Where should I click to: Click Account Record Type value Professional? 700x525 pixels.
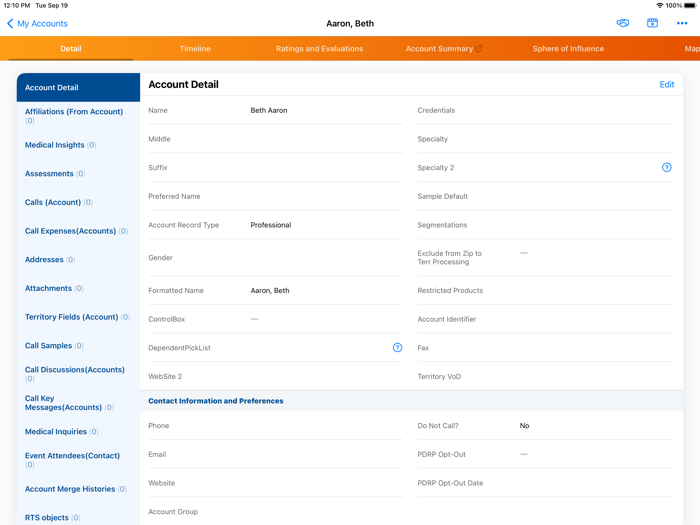coord(271,225)
